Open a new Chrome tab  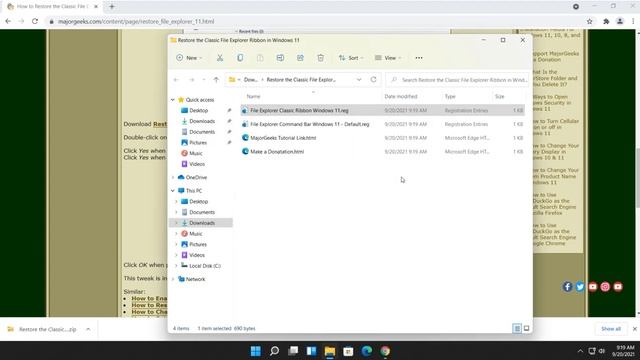click(x=112, y=7)
